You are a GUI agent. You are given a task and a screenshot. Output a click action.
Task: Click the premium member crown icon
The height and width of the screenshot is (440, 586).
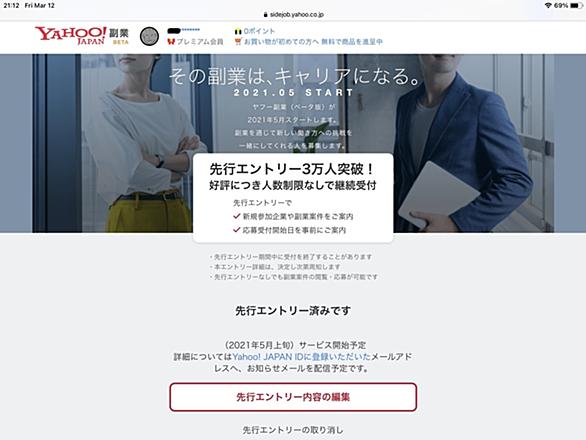coord(171,41)
